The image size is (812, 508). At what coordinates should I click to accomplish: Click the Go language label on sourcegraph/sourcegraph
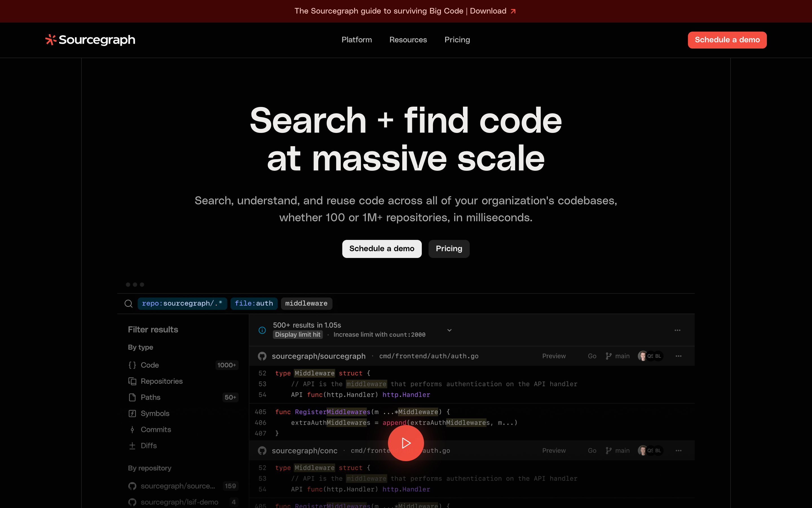pos(592,356)
